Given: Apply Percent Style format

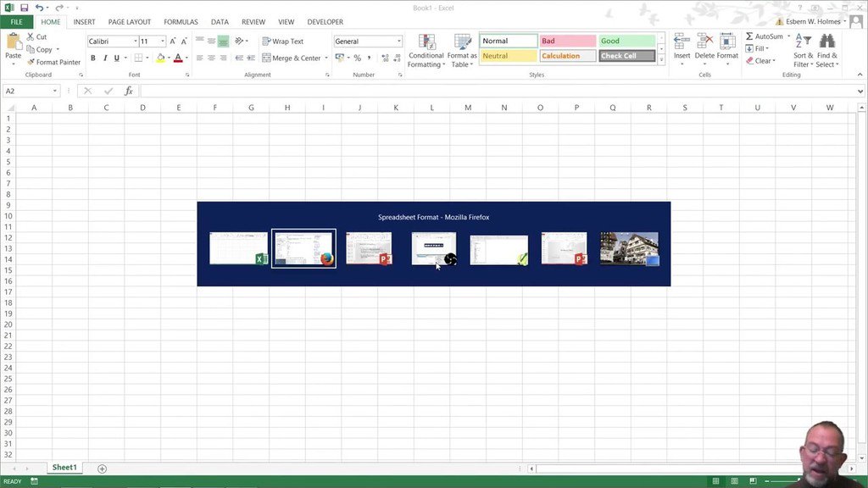Looking at the screenshot, I should coord(358,58).
